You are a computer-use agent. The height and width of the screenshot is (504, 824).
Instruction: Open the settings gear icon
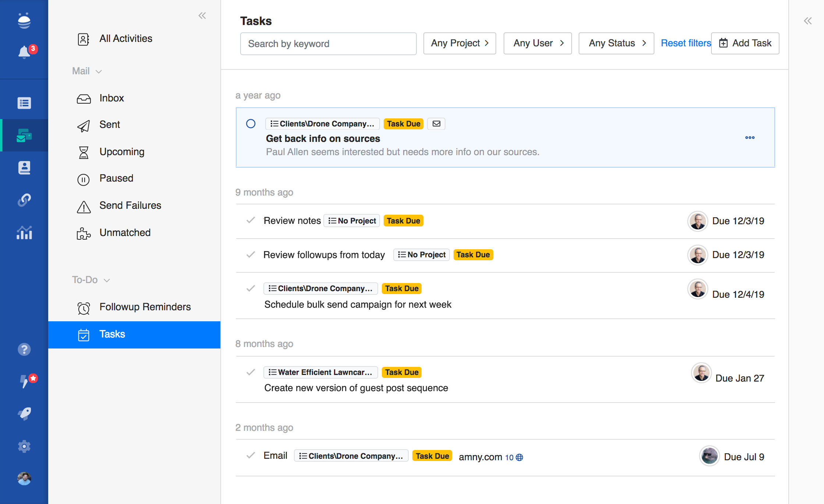24,446
